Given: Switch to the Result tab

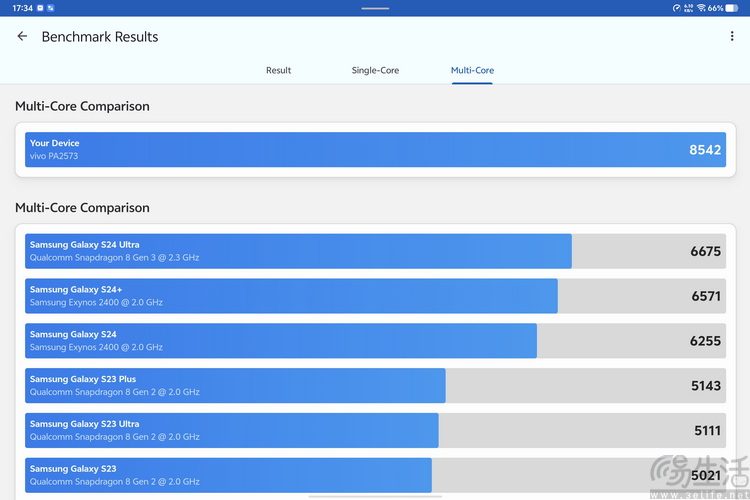Looking at the screenshot, I should pyautogui.click(x=278, y=70).
